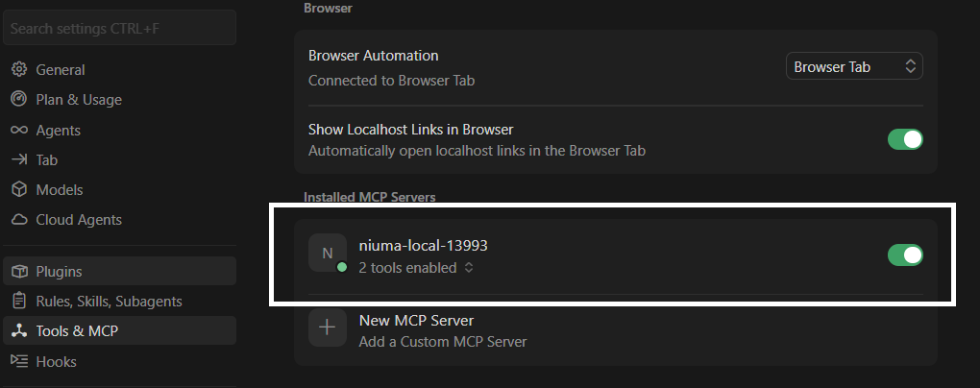
Task: Click the Agents infinity icon
Action: coord(19,130)
